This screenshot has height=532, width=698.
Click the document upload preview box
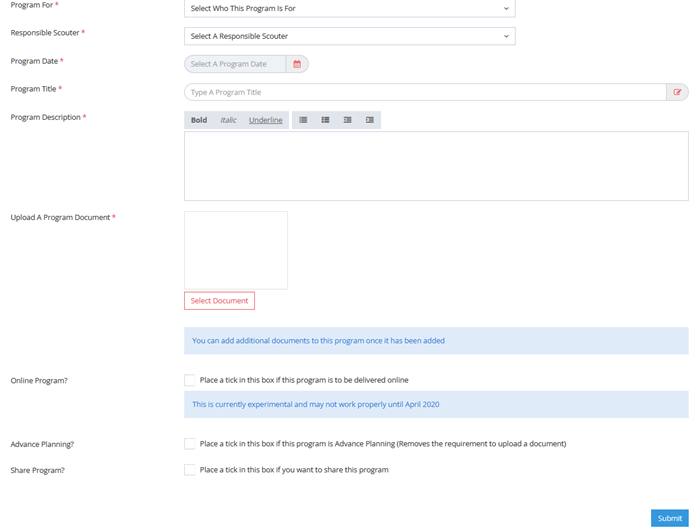click(236, 250)
